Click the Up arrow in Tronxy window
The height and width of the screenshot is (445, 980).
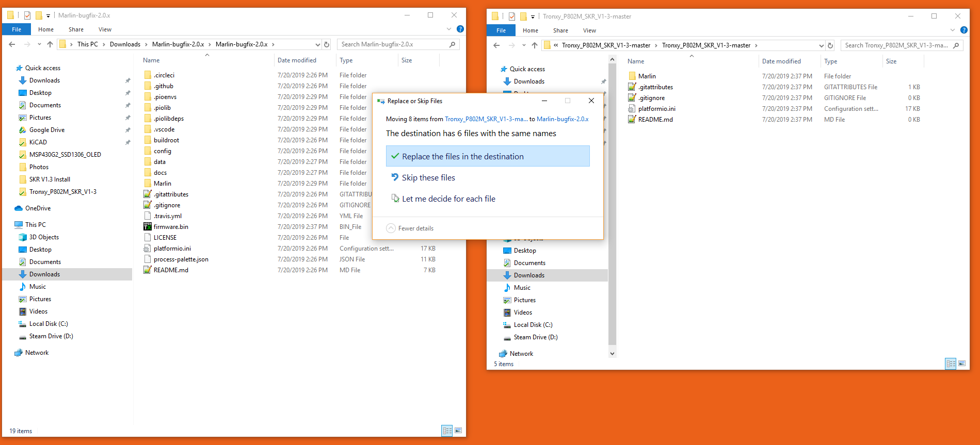point(535,45)
